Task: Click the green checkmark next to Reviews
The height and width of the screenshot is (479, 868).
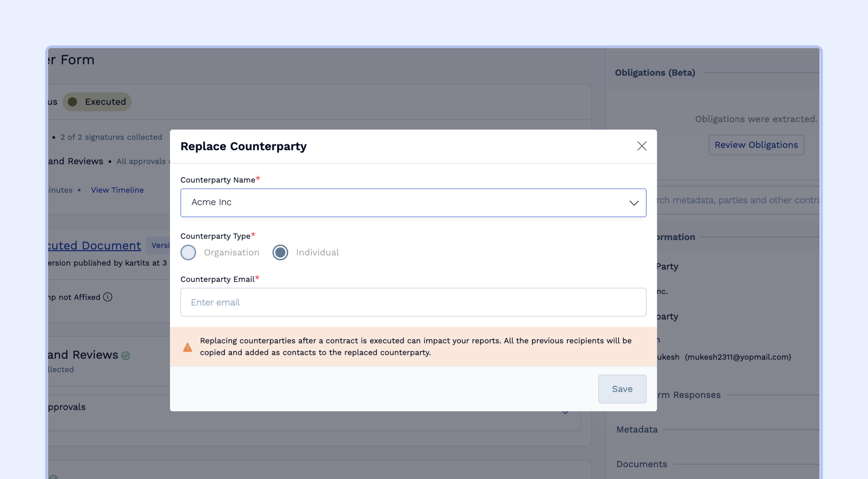Action: (126, 356)
